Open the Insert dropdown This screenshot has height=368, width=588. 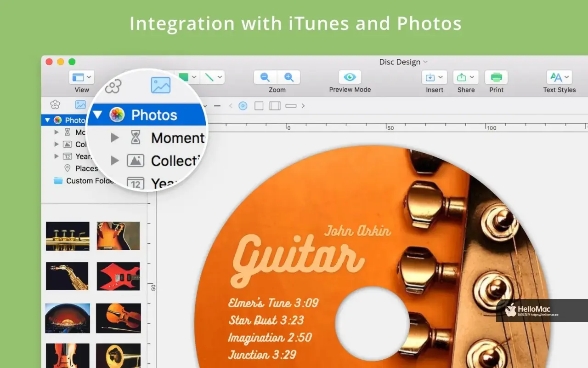pyautogui.click(x=435, y=77)
